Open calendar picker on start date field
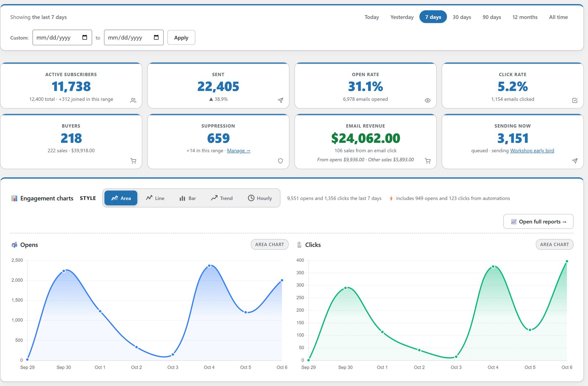This screenshot has width=588, height=386. click(85, 37)
